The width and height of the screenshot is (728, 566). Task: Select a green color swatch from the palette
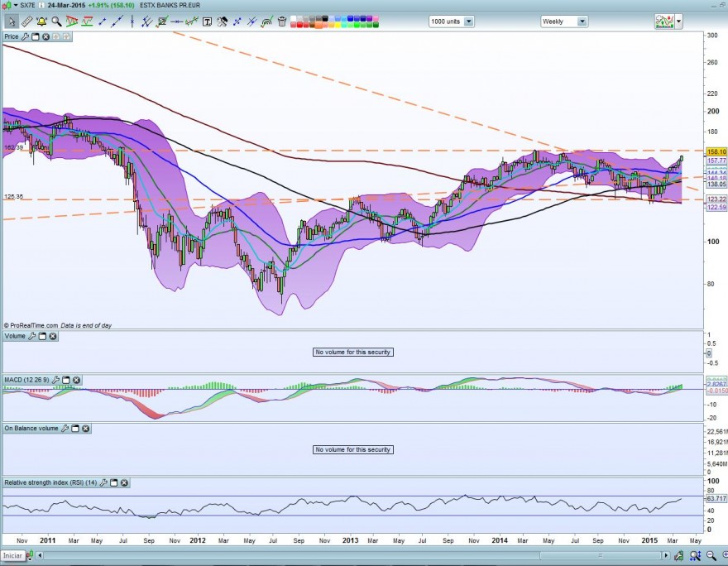pos(357,24)
